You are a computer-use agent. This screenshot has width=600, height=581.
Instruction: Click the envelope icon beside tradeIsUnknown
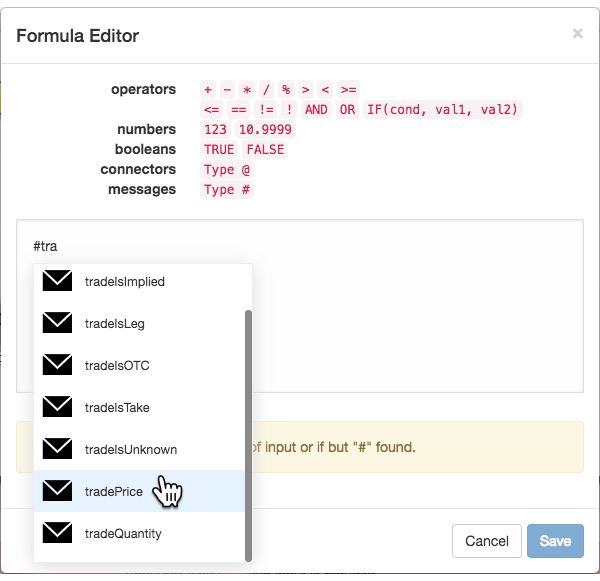pos(57,449)
